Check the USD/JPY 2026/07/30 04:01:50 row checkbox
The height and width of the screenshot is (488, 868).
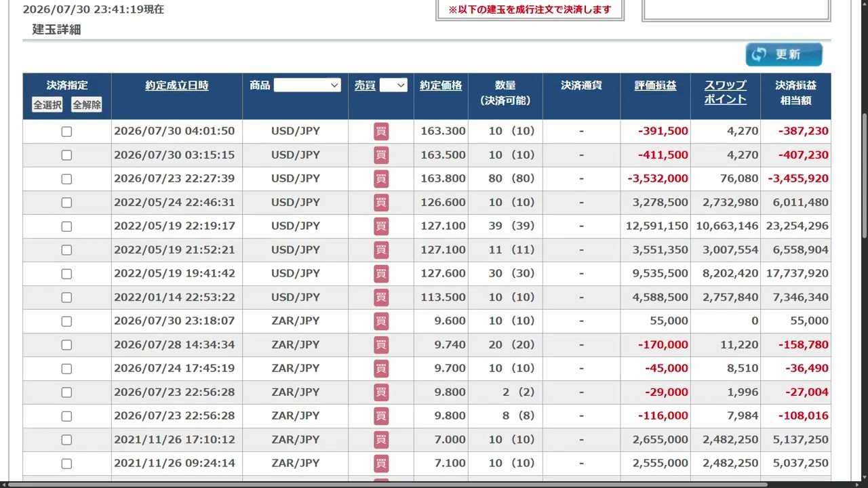66,131
